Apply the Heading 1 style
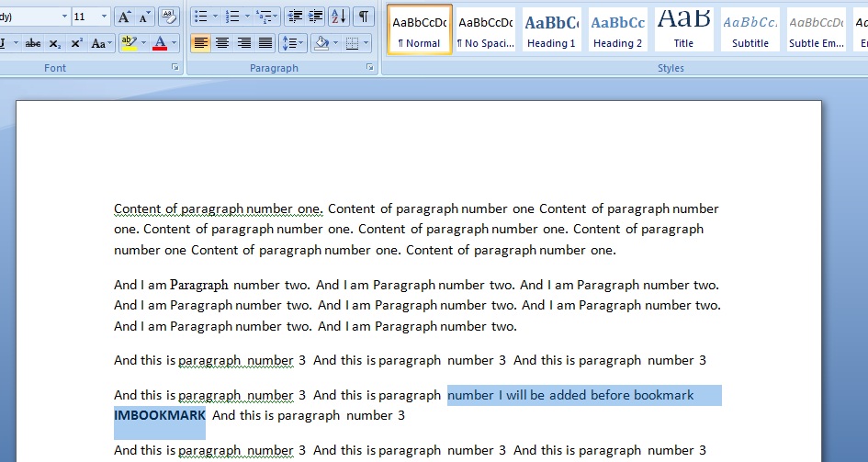Viewport: 868px width, 462px height. tap(551, 30)
